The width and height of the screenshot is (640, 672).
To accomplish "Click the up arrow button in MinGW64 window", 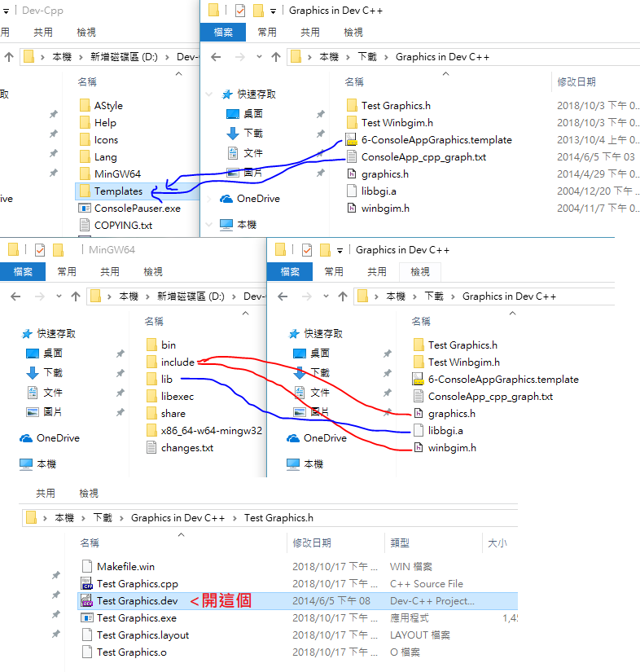I will (x=76, y=296).
